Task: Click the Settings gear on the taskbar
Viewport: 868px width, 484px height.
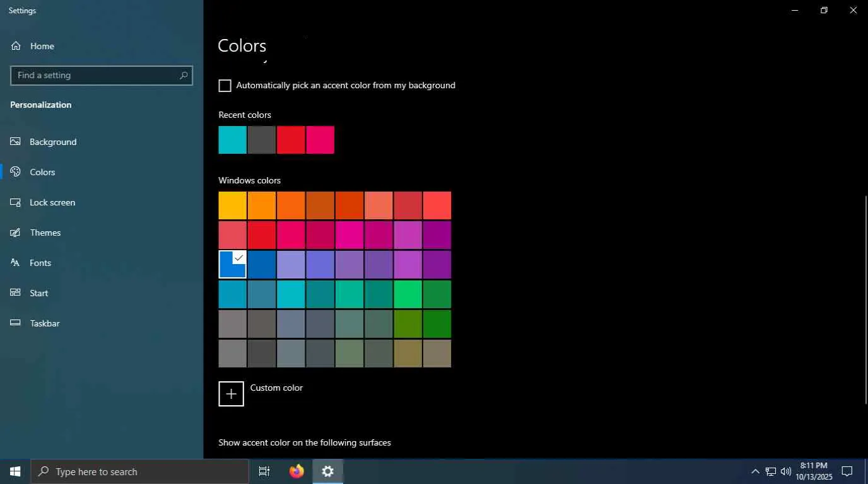Action: (x=328, y=471)
